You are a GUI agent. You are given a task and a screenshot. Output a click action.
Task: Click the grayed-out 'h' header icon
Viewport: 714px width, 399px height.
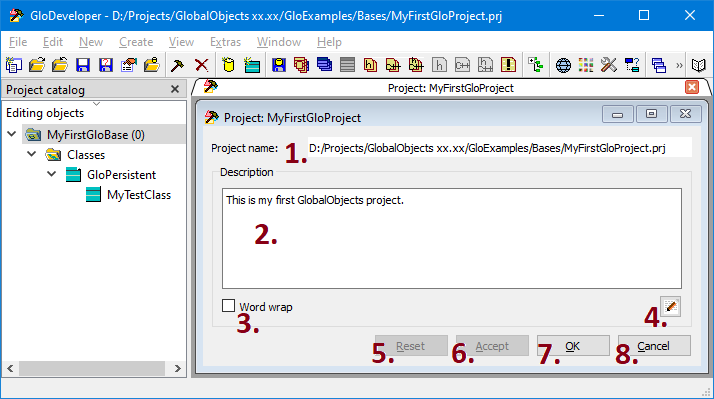coord(439,65)
